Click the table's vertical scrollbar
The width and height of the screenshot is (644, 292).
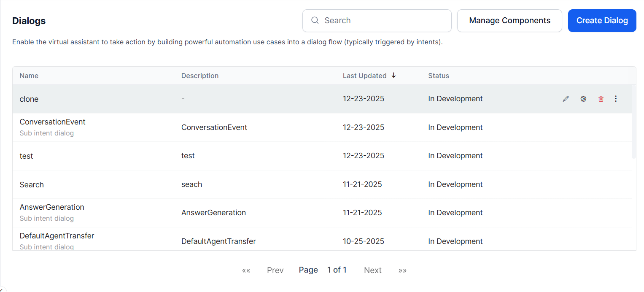[x=634, y=122]
